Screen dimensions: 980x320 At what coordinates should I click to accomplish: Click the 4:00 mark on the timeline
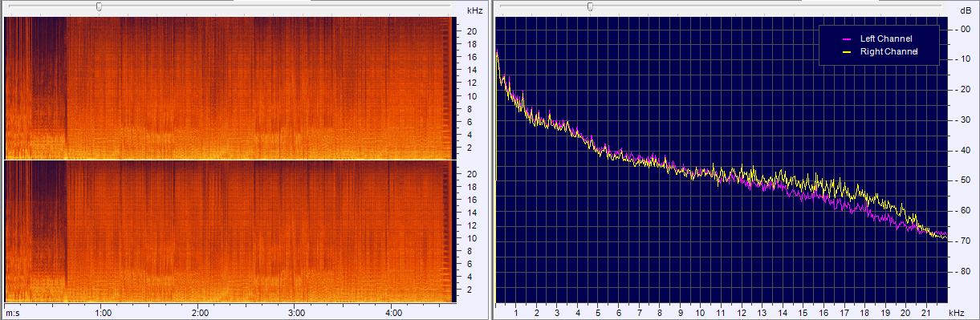[394, 313]
